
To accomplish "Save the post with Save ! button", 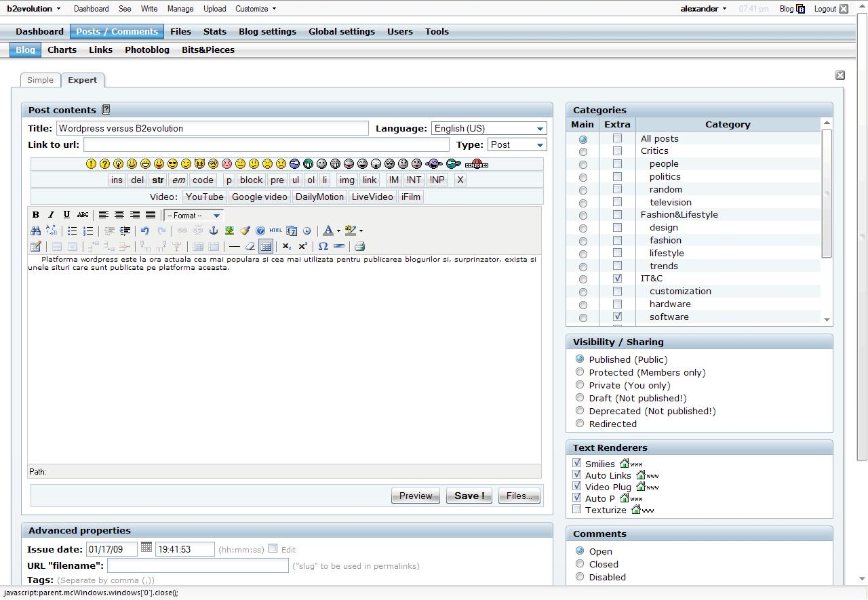I will tap(469, 496).
